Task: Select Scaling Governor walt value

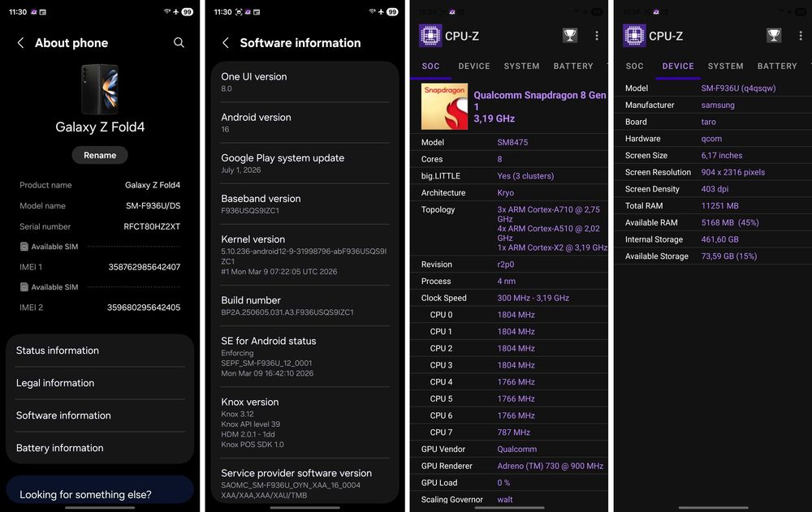Action: coord(505,500)
